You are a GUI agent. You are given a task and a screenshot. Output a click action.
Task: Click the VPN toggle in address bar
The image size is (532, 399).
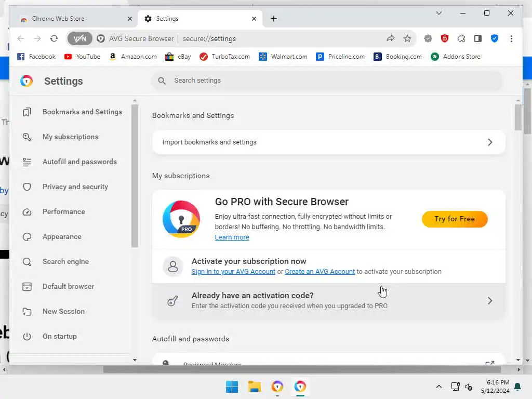(x=79, y=38)
